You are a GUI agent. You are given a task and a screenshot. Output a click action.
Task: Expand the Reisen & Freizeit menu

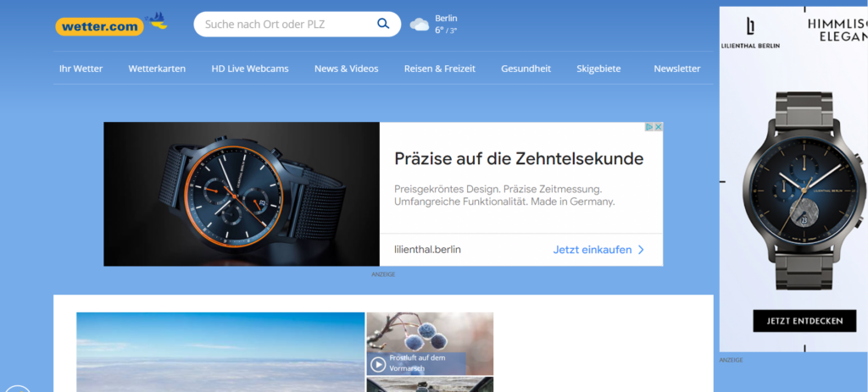(x=439, y=69)
